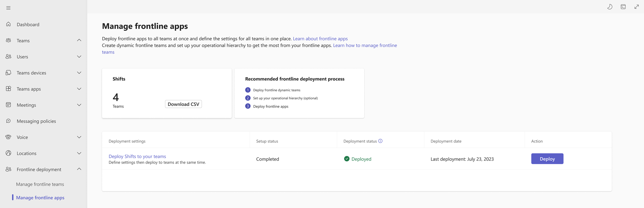Open Manage frontline teams page

[40, 184]
